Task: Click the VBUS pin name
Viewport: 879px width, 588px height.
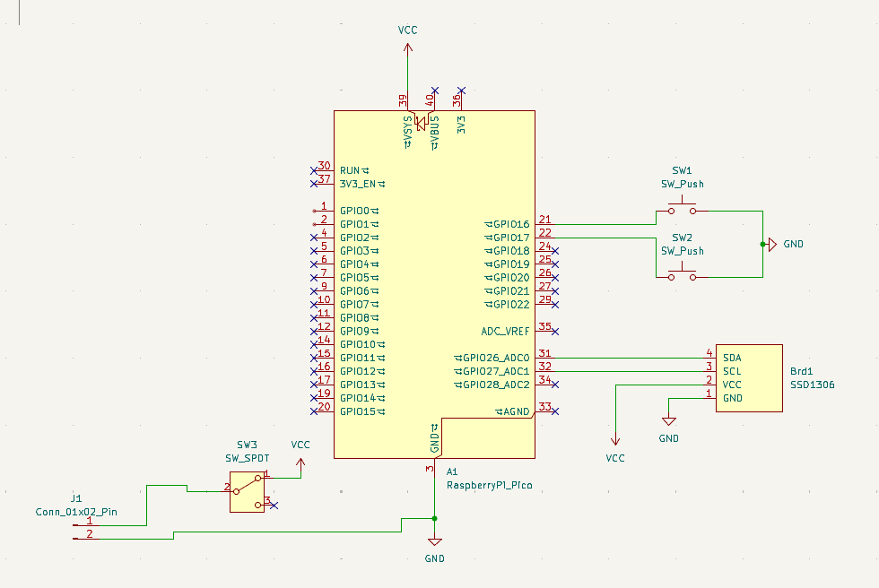Action: [434, 134]
